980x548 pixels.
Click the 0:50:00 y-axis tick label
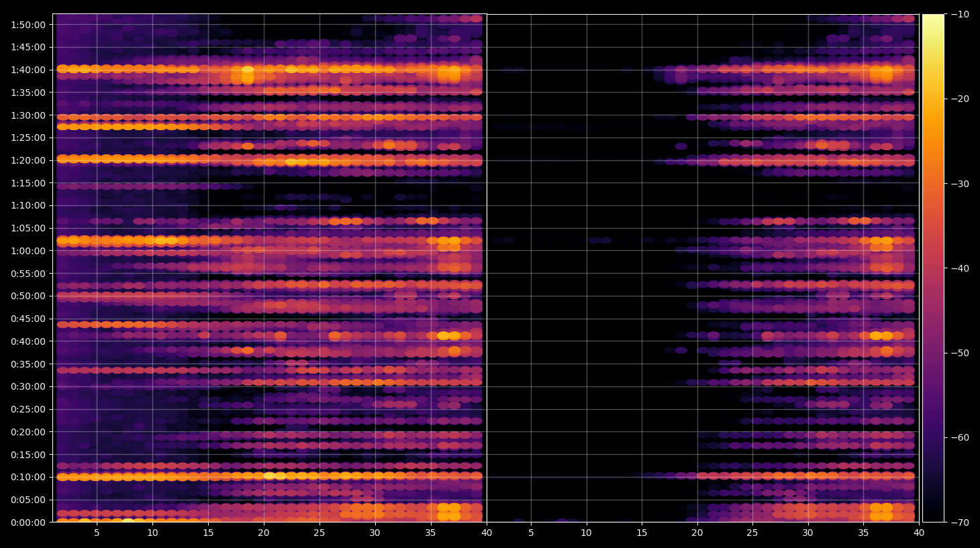tap(28, 296)
